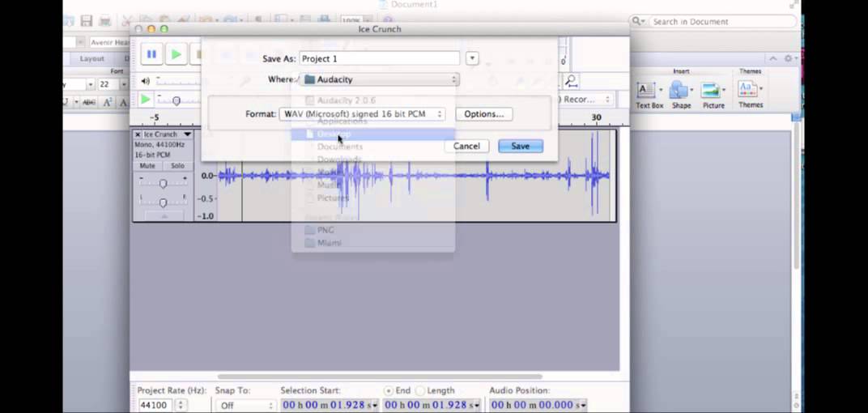The image size is (868, 413).
Task: Click the Ice Crunch waveform at 30 seconds
Action: 596,176
